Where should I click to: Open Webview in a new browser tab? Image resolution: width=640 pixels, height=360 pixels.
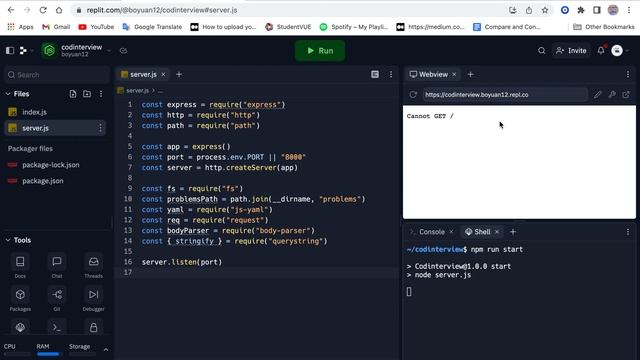click(626, 95)
